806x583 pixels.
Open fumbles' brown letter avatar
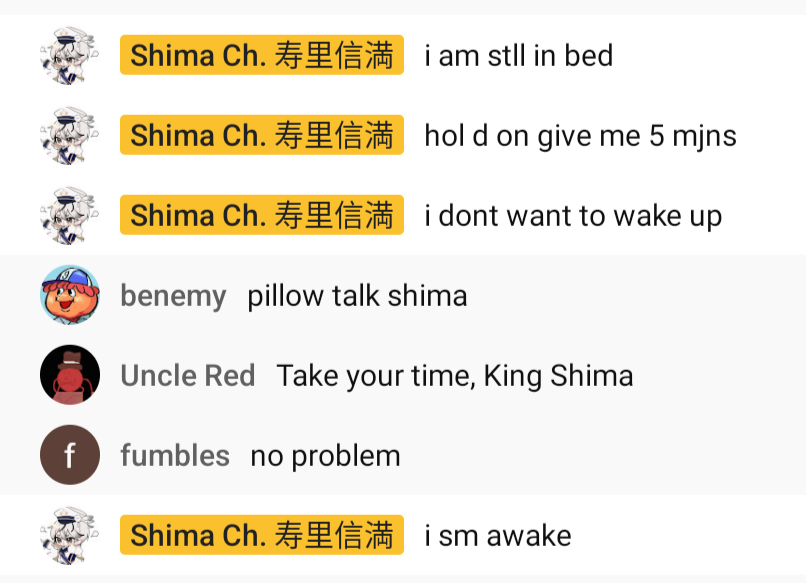click(x=70, y=455)
